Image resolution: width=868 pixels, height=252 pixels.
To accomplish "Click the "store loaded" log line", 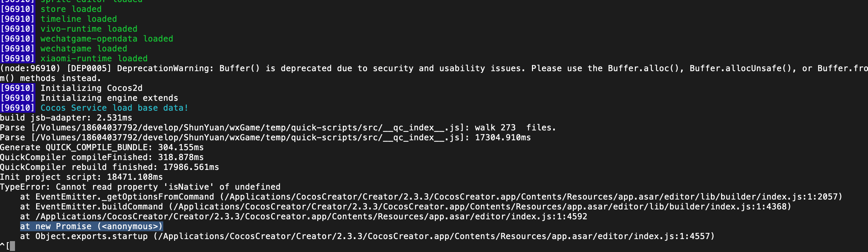I will click(71, 9).
